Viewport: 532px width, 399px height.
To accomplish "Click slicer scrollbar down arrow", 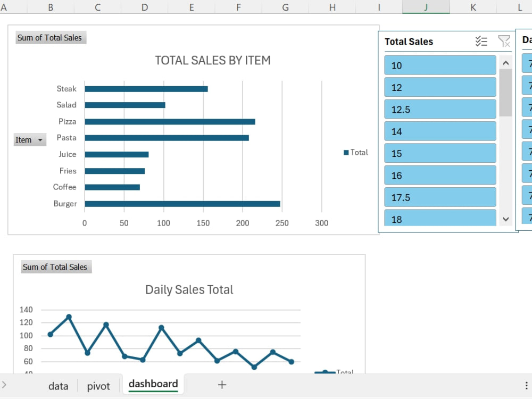I will (x=505, y=219).
